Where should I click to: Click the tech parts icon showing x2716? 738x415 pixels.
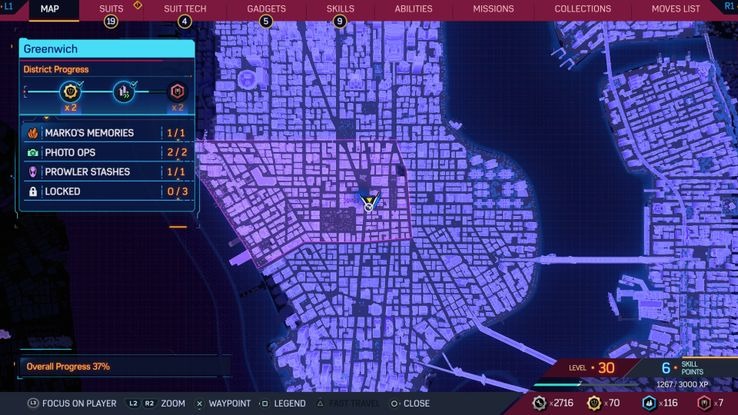pos(540,403)
